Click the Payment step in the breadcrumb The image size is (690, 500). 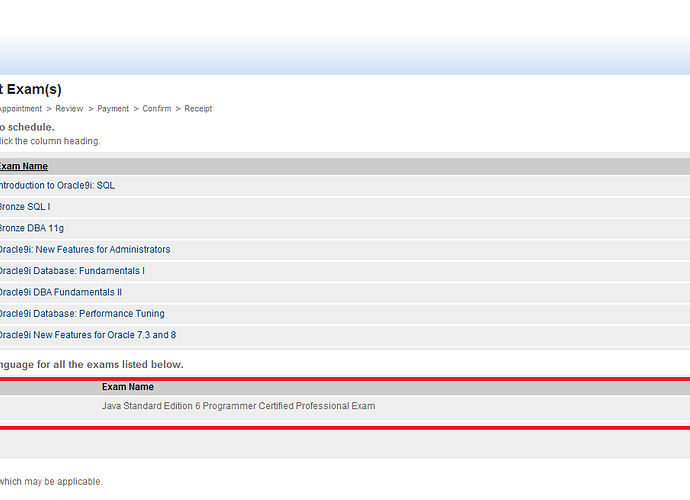click(x=113, y=109)
